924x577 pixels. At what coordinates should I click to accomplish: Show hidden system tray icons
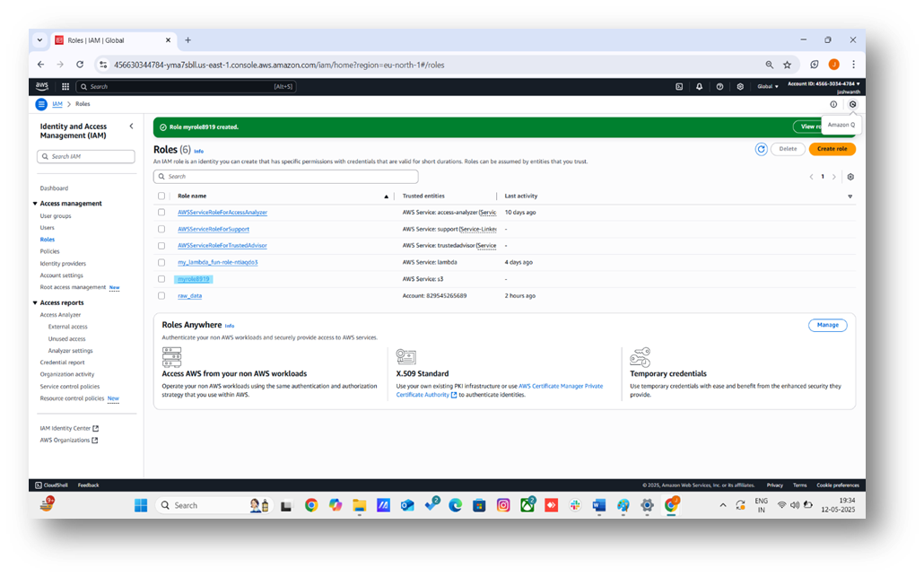(722, 506)
